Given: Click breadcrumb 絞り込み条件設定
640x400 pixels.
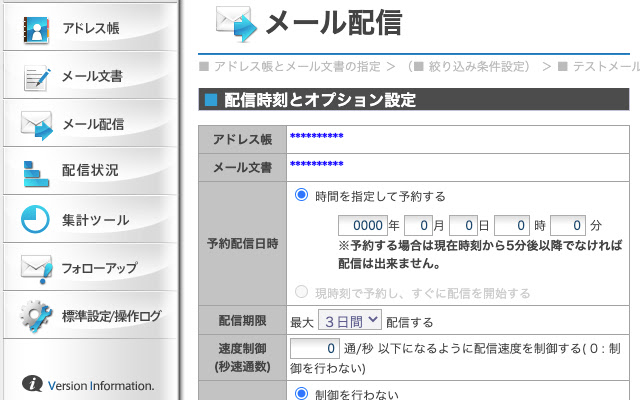Looking at the screenshot, I should pyautogui.click(x=479, y=66).
